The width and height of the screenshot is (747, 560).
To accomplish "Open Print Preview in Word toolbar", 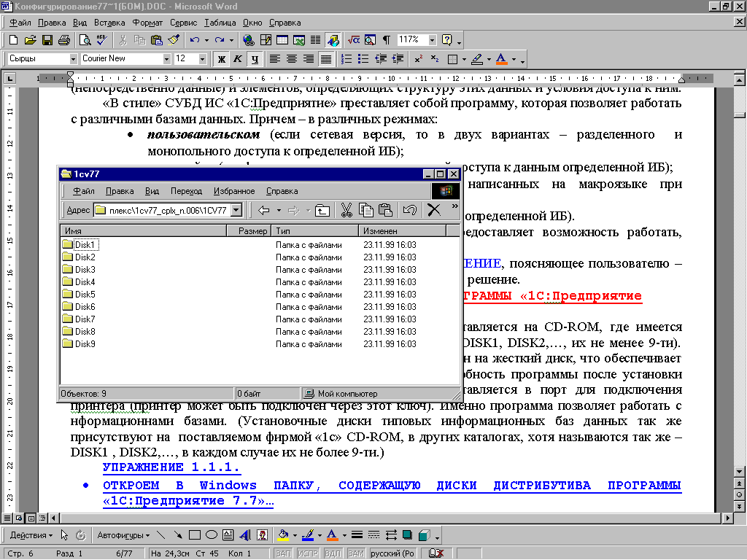I will 85,40.
